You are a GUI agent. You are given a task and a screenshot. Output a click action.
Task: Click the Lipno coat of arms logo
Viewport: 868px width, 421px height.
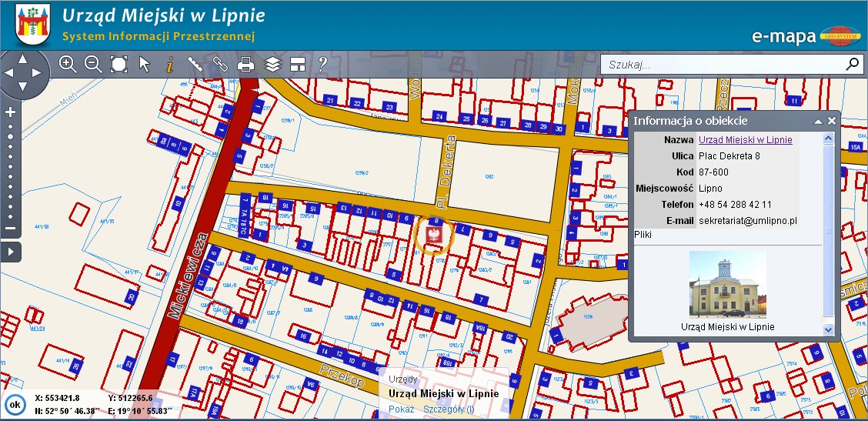(x=34, y=24)
